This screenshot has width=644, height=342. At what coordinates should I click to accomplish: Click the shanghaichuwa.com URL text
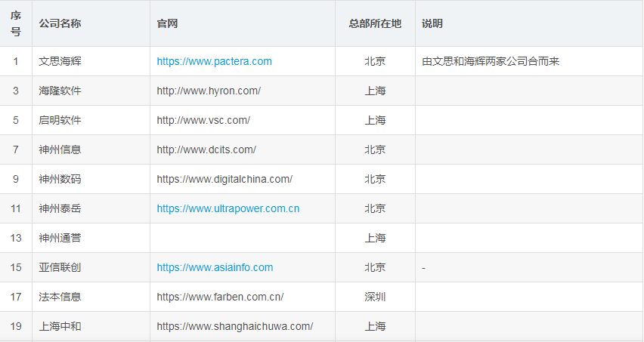click(234, 326)
